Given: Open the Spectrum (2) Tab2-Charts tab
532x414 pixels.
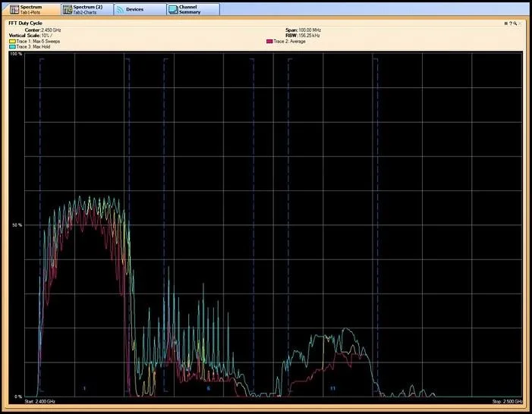Looking at the screenshot, I should [87, 9].
